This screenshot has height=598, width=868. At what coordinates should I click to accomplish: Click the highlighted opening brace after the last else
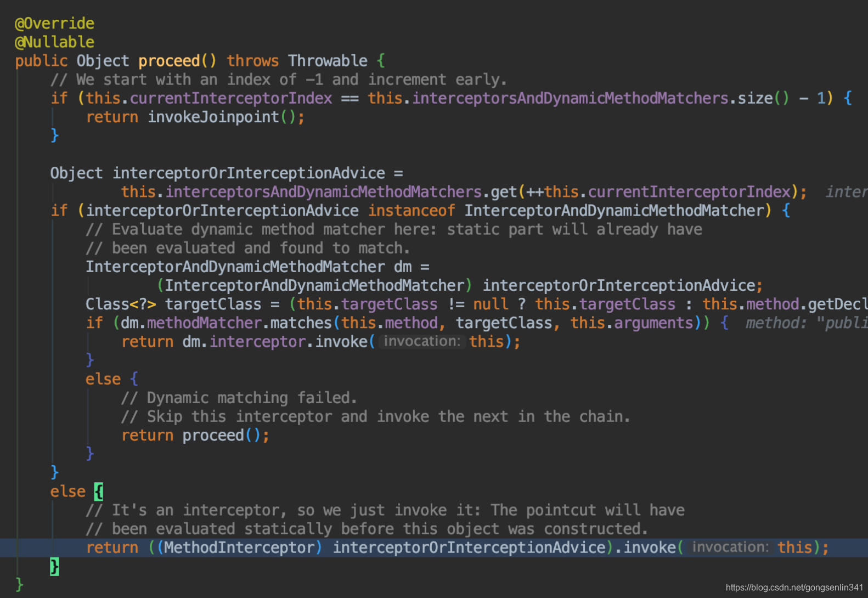(x=99, y=492)
